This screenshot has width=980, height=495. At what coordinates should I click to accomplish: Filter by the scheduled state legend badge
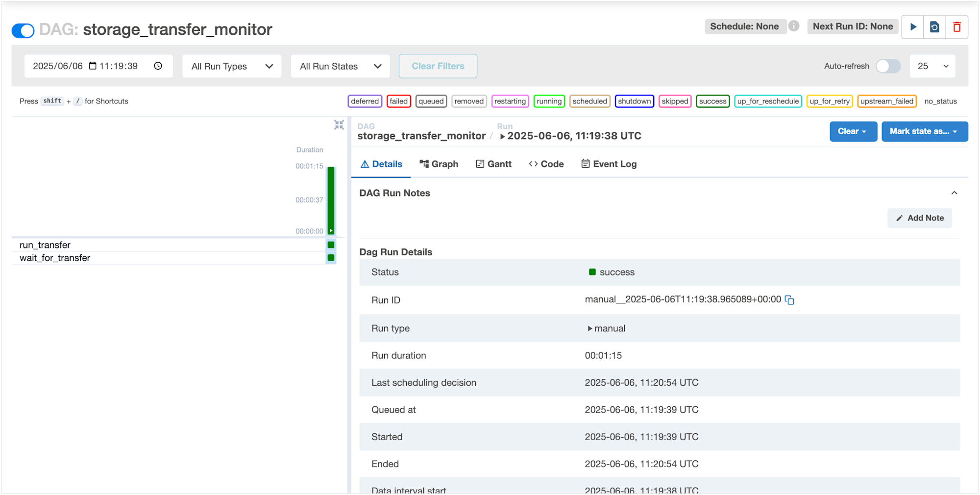(590, 101)
